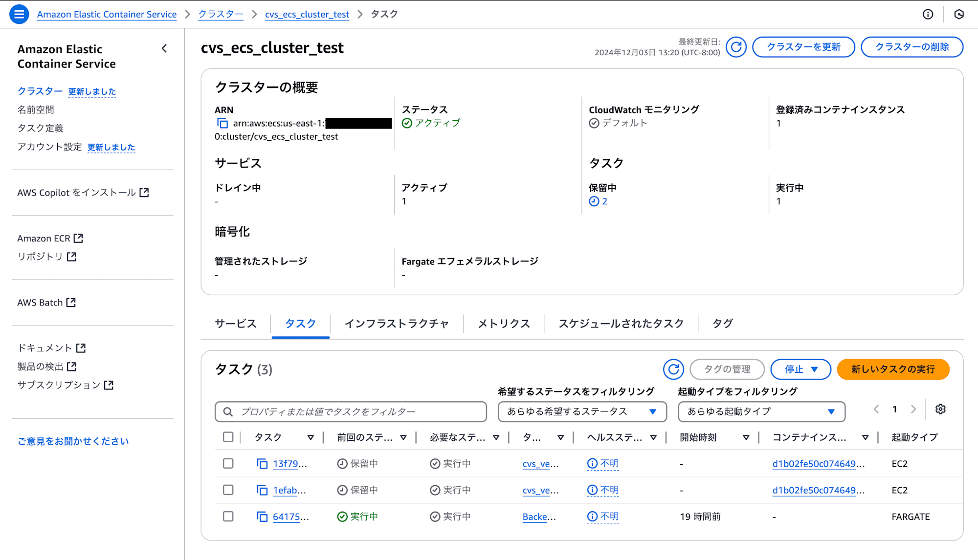
Task: Click タグの管理 button
Action: point(727,369)
